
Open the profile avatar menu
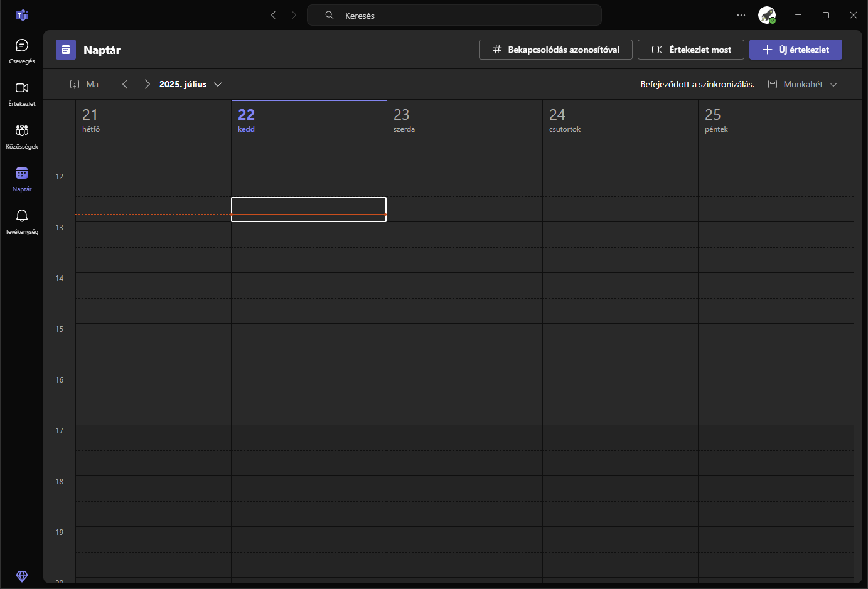click(767, 15)
